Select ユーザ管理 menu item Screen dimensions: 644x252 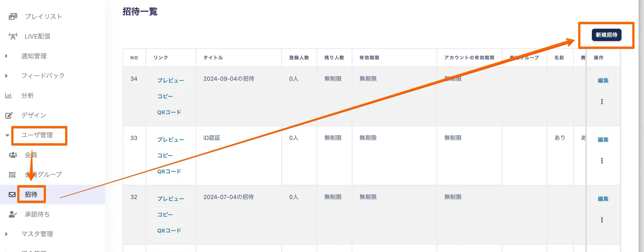(x=37, y=135)
